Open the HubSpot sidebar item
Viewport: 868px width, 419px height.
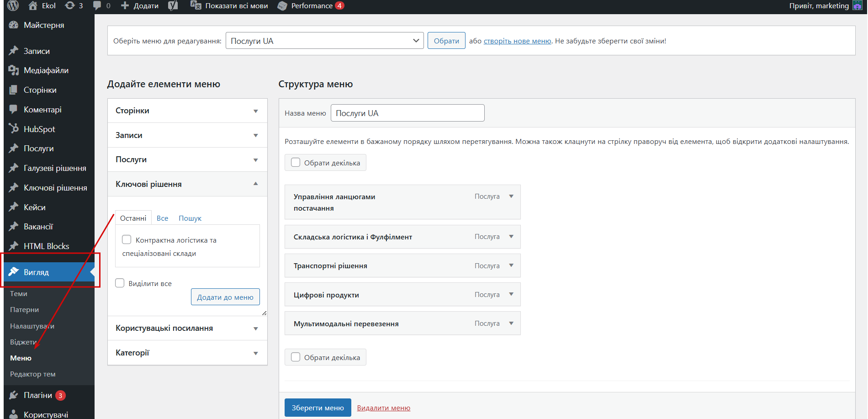coord(39,129)
